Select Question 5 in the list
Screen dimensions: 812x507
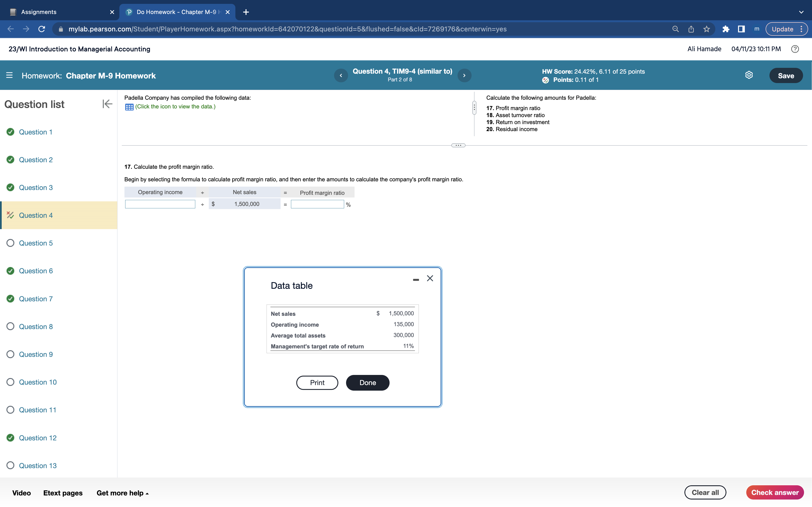coord(36,243)
